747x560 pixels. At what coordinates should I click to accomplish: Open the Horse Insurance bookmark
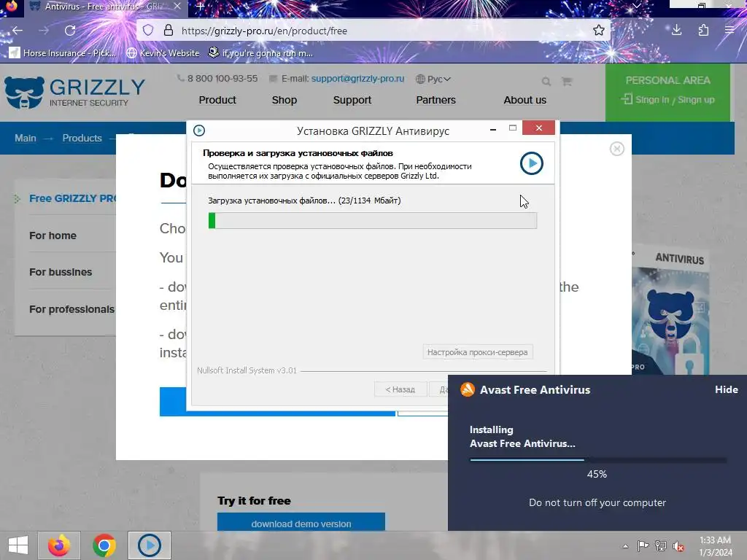point(63,52)
